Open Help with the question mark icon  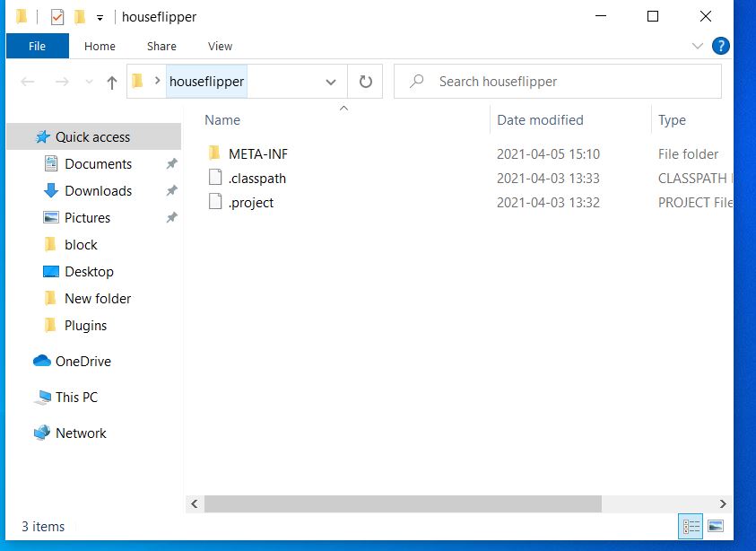pos(721,47)
